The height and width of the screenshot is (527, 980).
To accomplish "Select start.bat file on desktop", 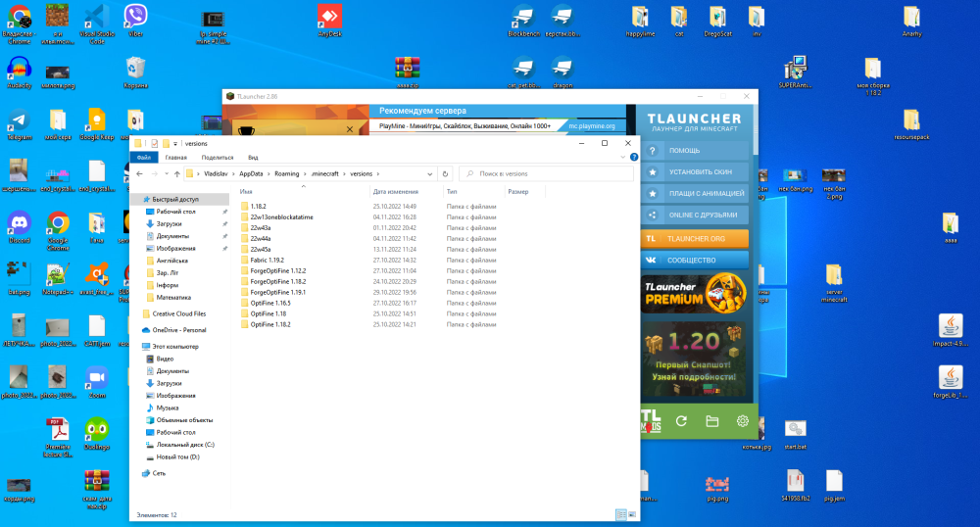I will (795, 434).
